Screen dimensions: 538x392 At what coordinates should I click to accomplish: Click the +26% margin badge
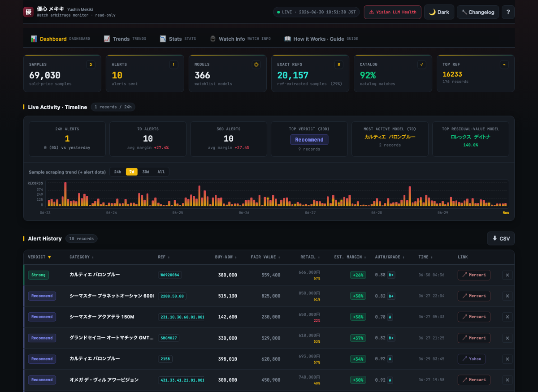[358, 275]
